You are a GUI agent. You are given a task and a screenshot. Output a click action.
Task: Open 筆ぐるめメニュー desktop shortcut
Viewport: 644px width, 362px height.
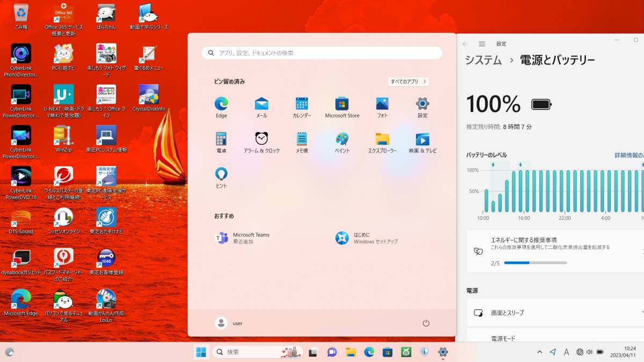point(149,57)
